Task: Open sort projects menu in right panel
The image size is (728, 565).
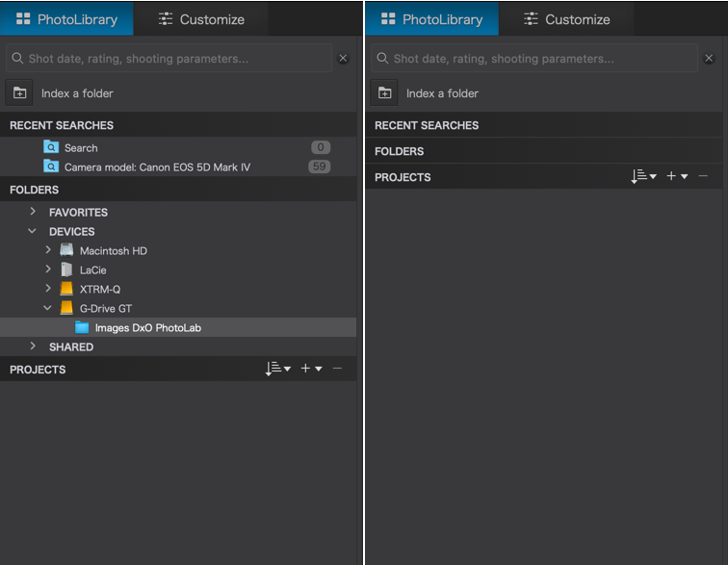Action: pos(643,176)
